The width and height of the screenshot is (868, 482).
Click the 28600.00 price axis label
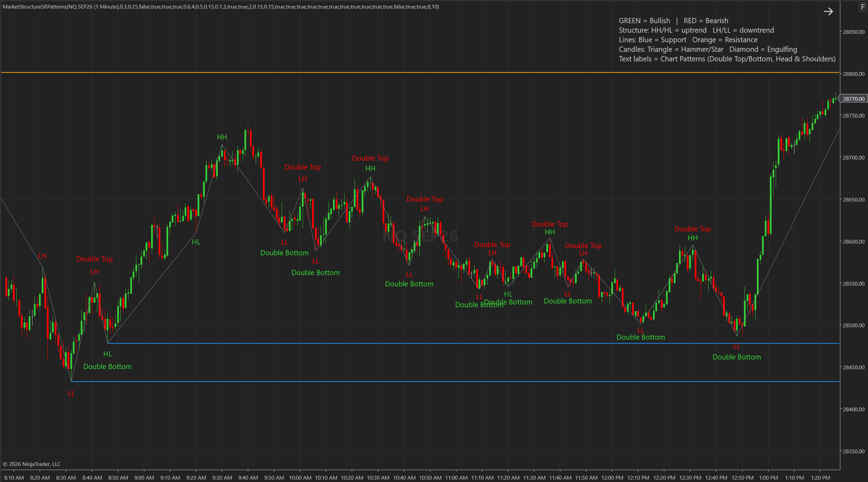(854, 242)
